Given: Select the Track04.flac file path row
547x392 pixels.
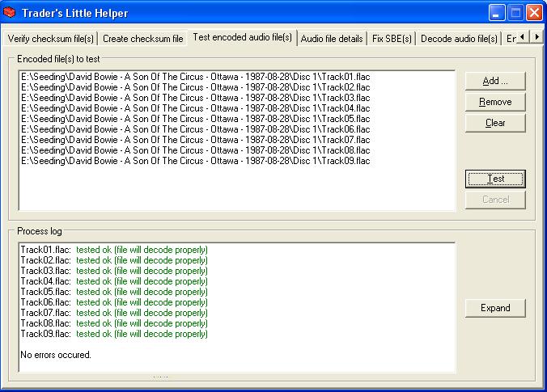Looking at the screenshot, I should coord(195,108).
